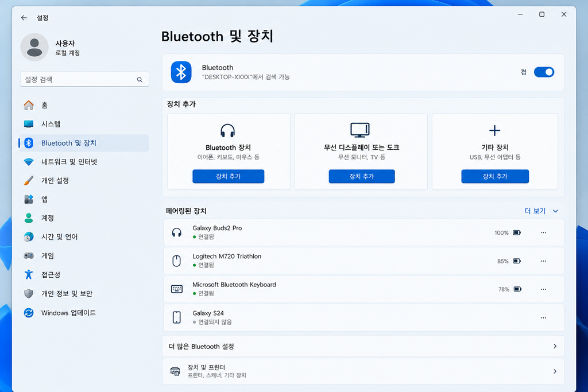Screen dimensions: 588x392
Task: Turn off the Bluetooth toggle switch
Action: (544, 72)
